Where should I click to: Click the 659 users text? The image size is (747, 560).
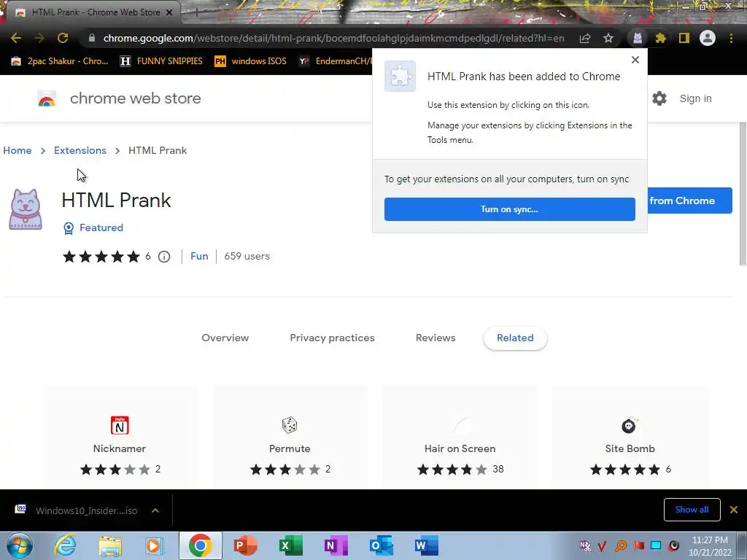[247, 256]
